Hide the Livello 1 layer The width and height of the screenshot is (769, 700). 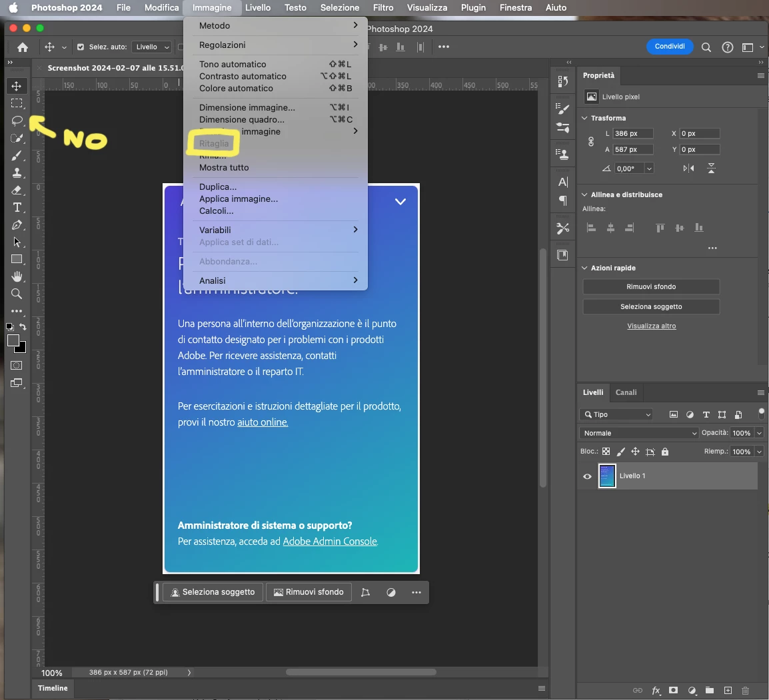587,476
